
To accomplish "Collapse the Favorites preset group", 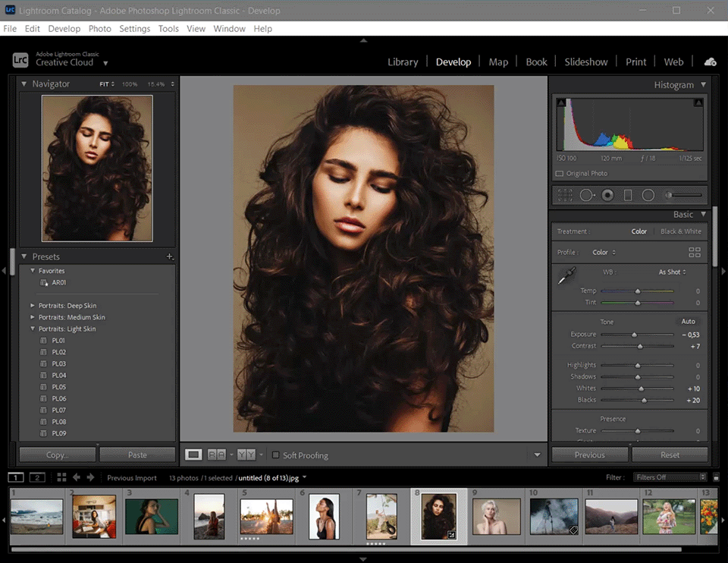I will click(x=33, y=270).
